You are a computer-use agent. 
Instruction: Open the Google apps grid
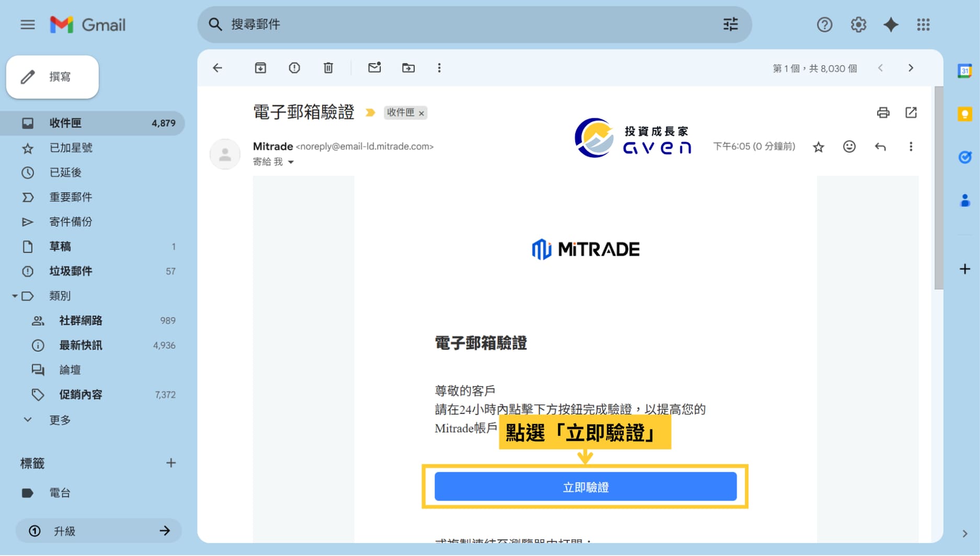[x=923, y=25]
